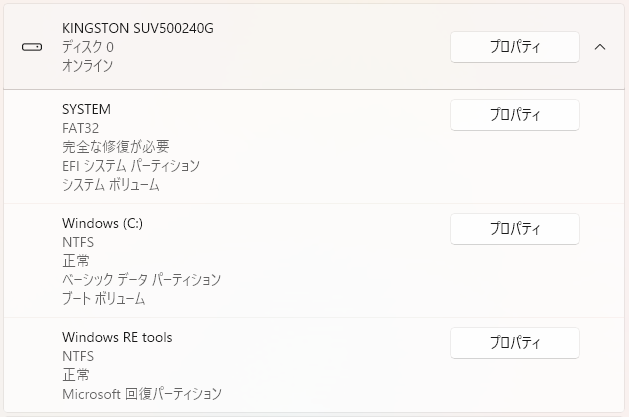This screenshot has width=629, height=417.
Task: Click the FAT32 file system label
Action: pos(81,128)
